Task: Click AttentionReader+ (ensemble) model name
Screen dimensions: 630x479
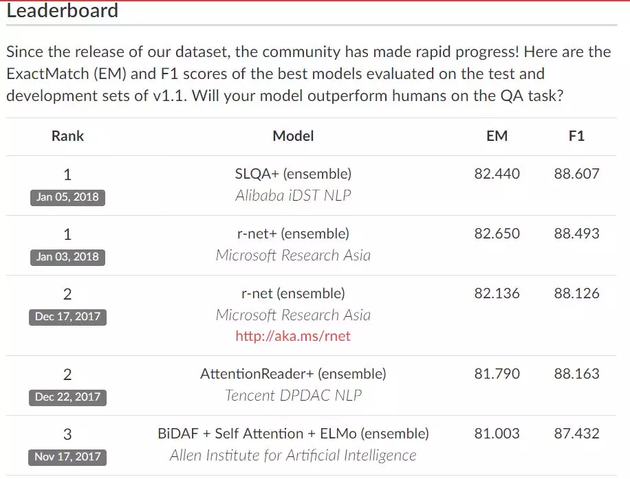Action: 293,374
